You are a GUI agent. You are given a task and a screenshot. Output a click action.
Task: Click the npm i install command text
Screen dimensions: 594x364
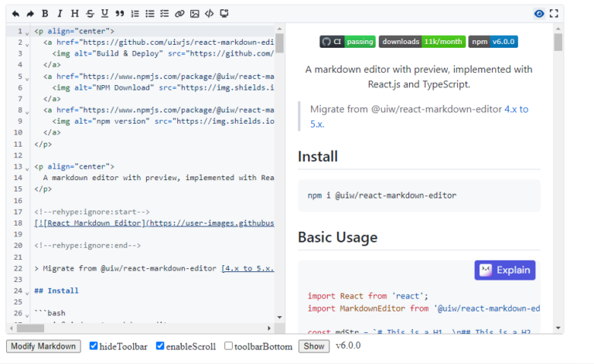(382, 196)
